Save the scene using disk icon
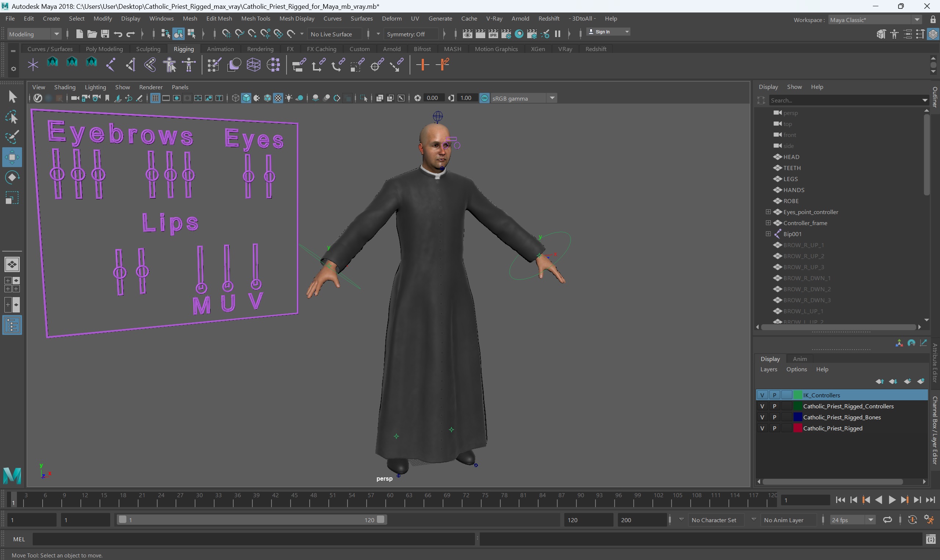The width and height of the screenshot is (940, 560). tap(105, 34)
